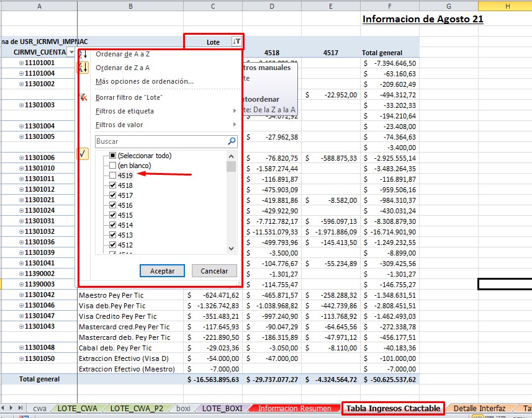Collapse the minus icon beside account 11101001
Screen dimensions: 532x418
pyautogui.click(x=22, y=63)
